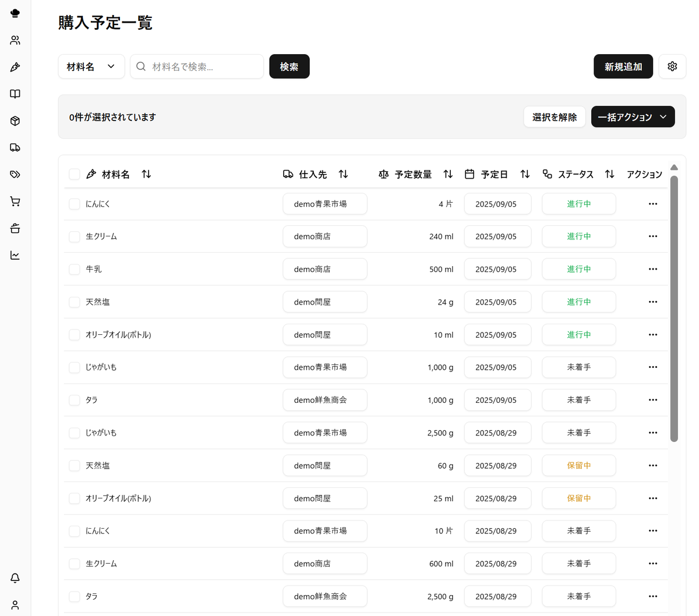
Task: Check the じゃがいも 1,000 g row checkbox
Action: click(75, 367)
